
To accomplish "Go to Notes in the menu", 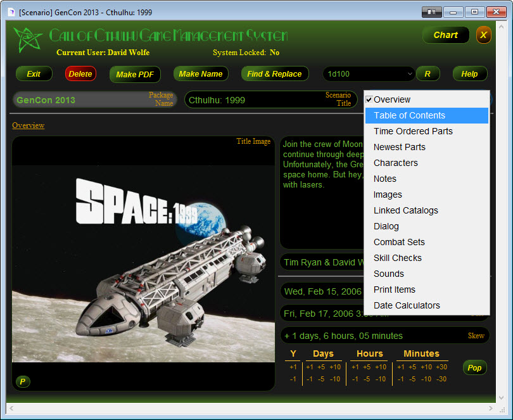I will (x=427, y=179).
